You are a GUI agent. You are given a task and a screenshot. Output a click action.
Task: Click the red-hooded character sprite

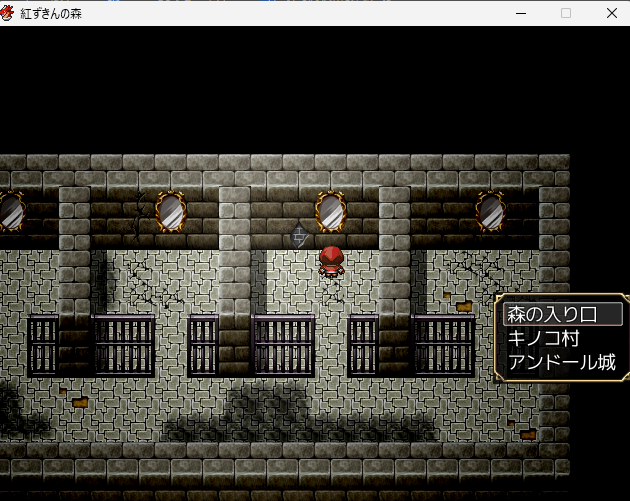coord(331,260)
